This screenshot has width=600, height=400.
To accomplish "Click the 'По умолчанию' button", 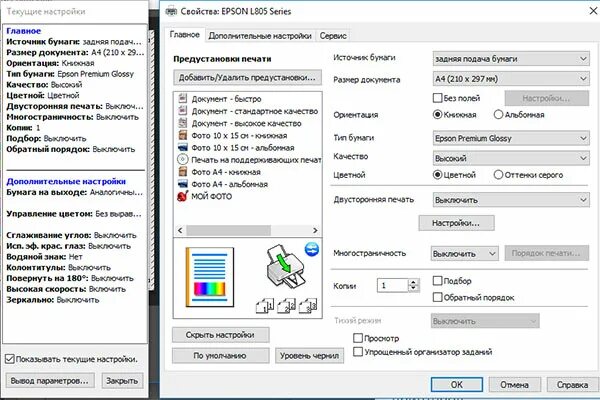I will (x=220, y=356).
